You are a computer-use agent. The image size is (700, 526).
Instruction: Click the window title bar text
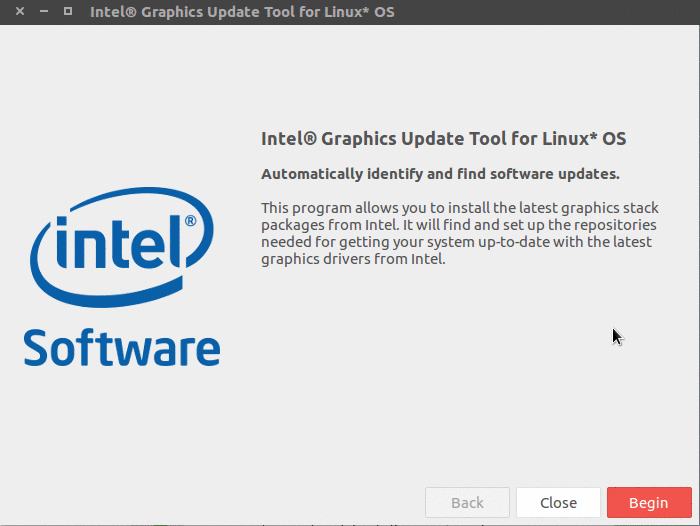click(242, 12)
